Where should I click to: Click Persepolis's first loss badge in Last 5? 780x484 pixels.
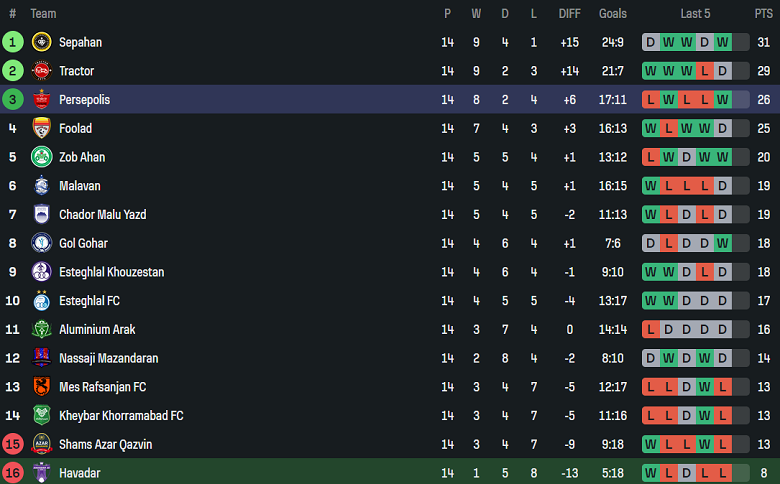[x=651, y=100]
